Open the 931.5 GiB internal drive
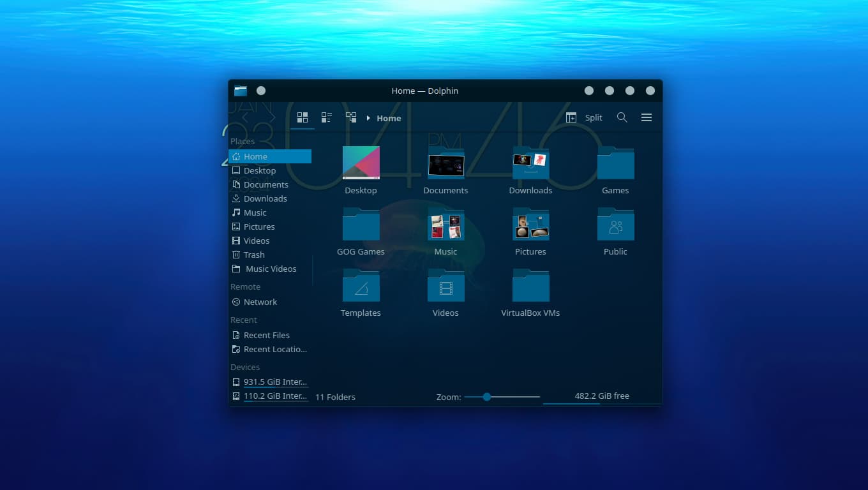The height and width of the screenshot is (490, 868). click(274, 382)
